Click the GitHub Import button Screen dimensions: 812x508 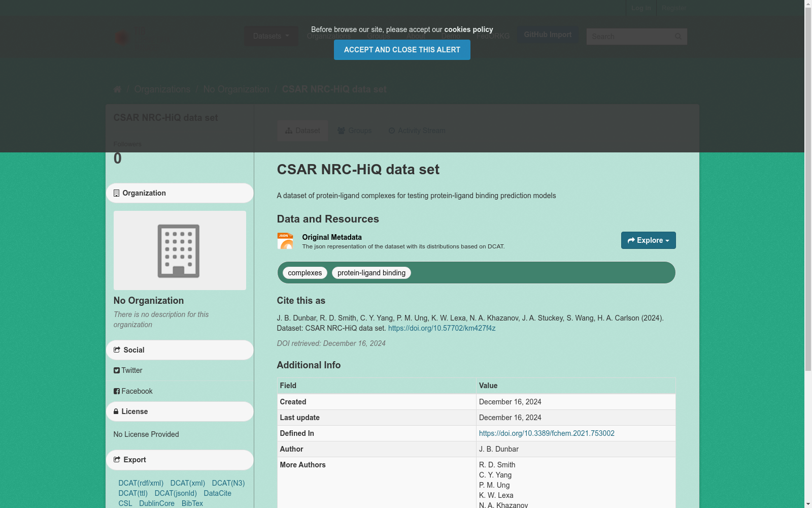click(548, 35)
